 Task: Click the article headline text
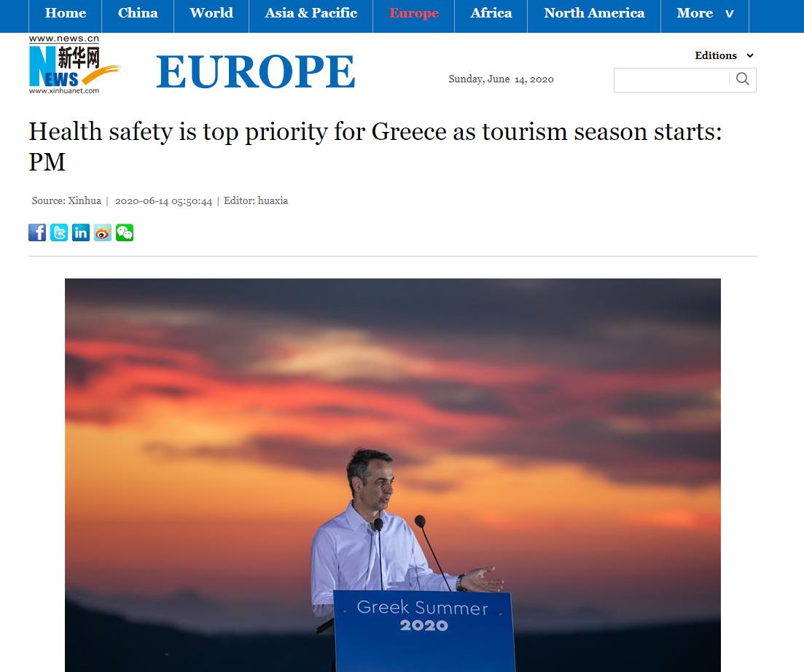[375, 146]
